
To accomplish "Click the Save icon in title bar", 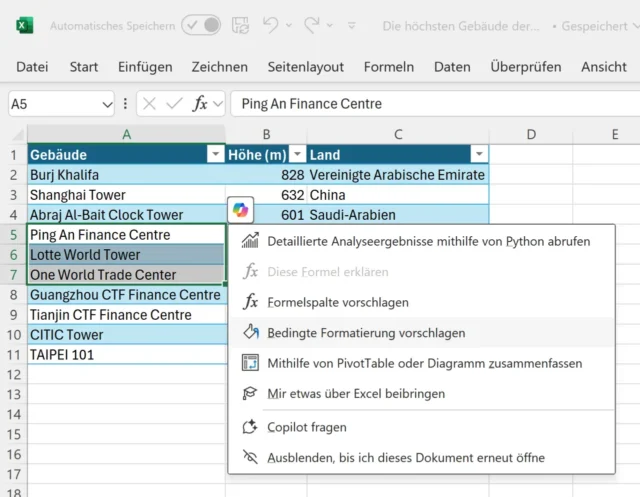I will (241, 25).
